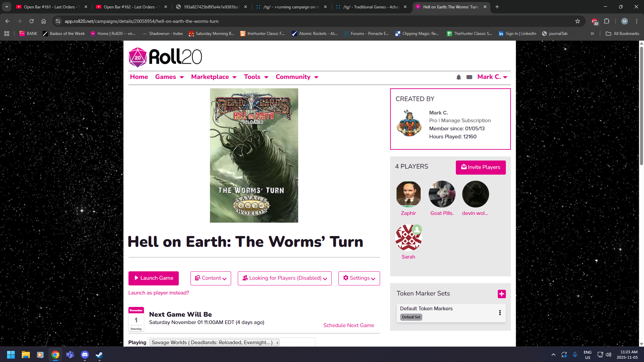The width and height of the screenshot is (644, 362).
Task: Expand the Community menu
Action: point(297,77)
